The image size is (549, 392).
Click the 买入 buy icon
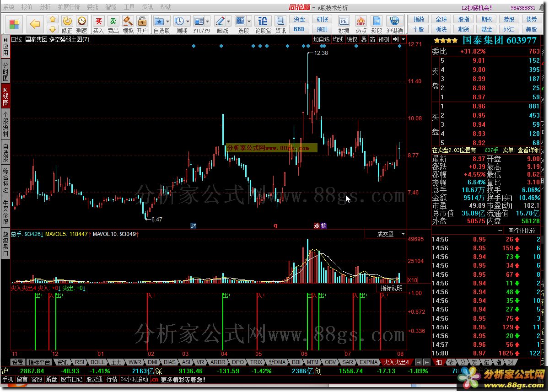[x=98, y=21]
